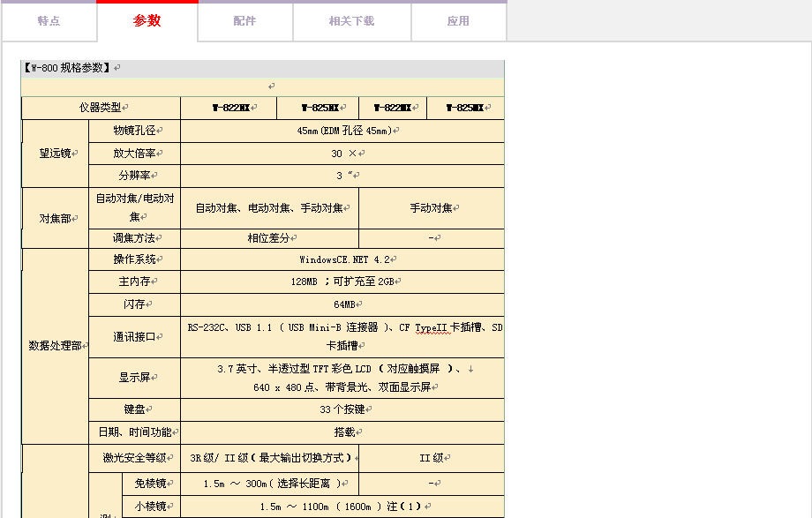Select the active 参数 tab
Screen dimensions: 812x518
click(x=147, y=21)
